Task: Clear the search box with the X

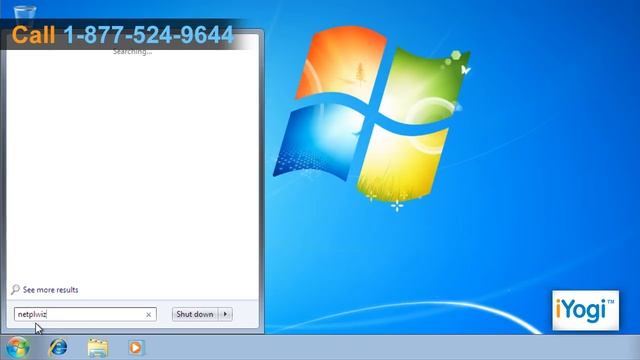Action: pos(149,315)
